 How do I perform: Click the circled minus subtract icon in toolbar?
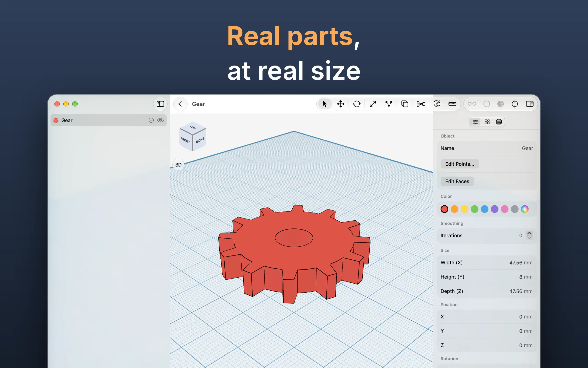486,104
